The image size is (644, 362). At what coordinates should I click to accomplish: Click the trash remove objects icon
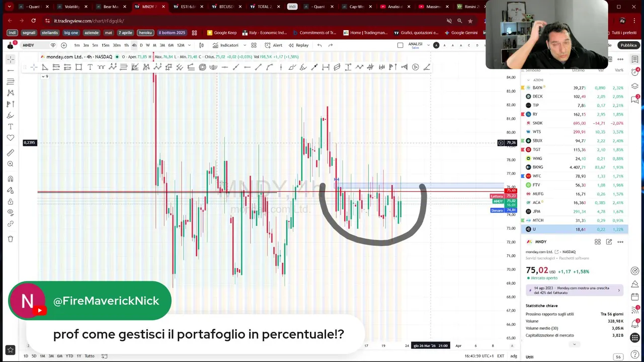11,239
